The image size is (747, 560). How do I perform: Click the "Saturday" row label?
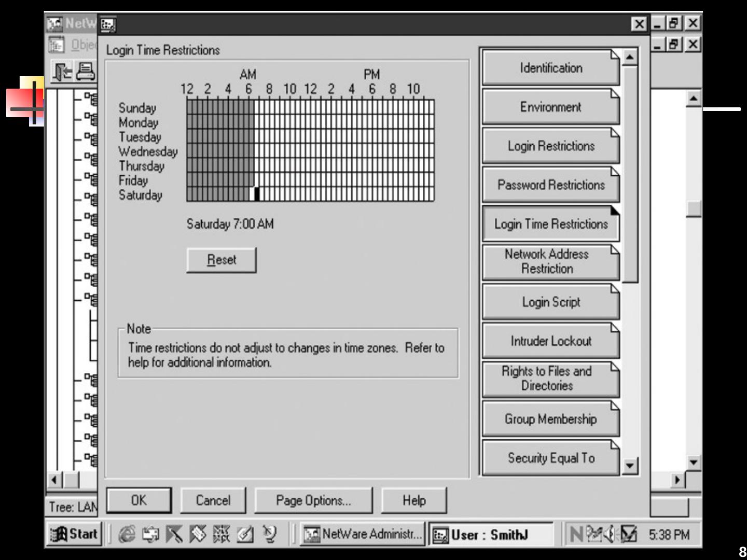point(141,195)
